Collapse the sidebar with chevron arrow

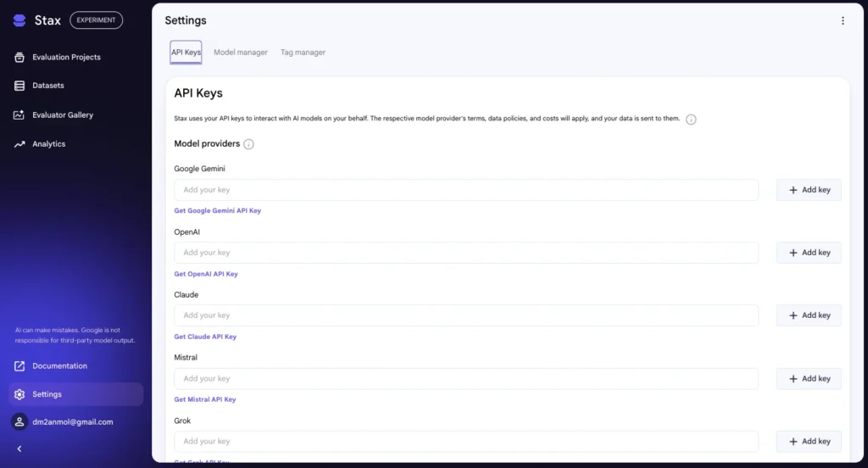click(x=19, y=448)
